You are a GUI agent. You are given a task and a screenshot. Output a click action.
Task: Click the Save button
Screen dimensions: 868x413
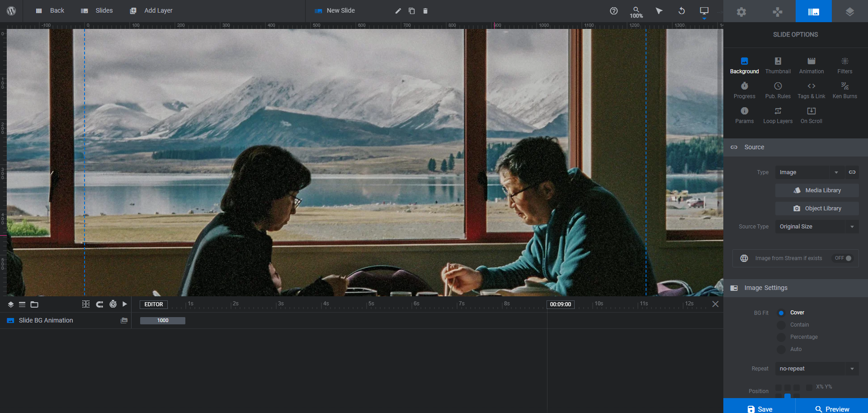click(x=759, y=406)
